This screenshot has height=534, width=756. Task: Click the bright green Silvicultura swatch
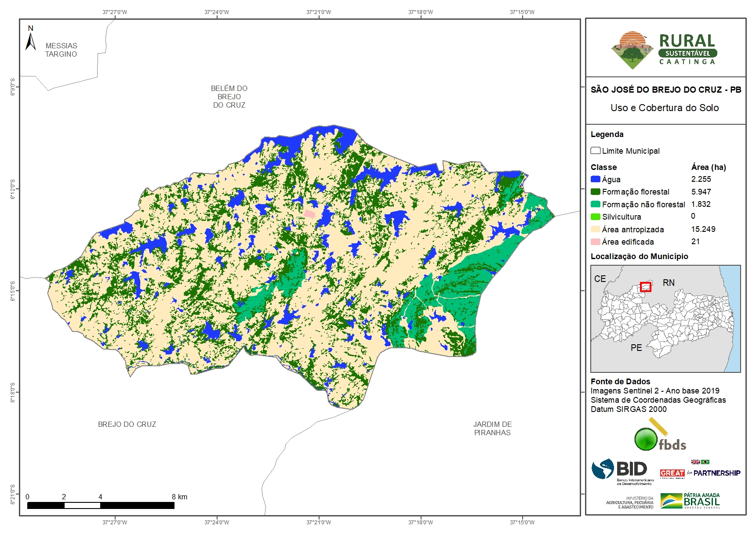click(x=596, y=216)
